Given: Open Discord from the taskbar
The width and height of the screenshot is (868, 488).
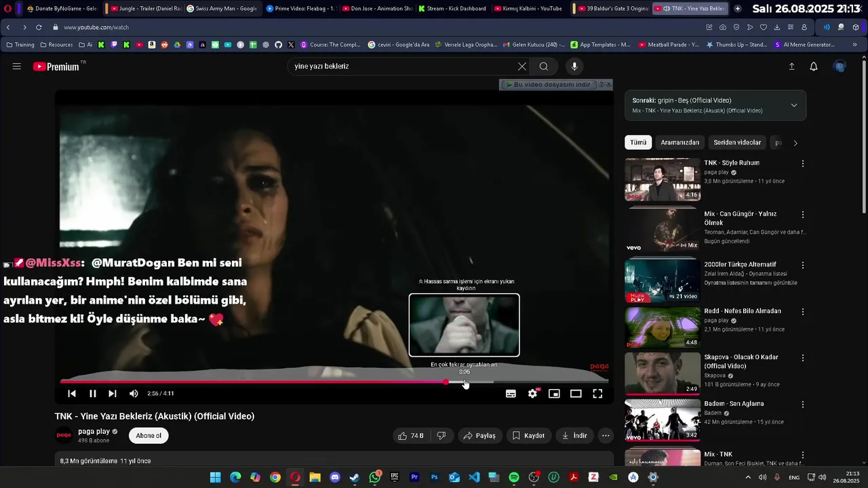Looking at the screenshot, I should (335, 477).
